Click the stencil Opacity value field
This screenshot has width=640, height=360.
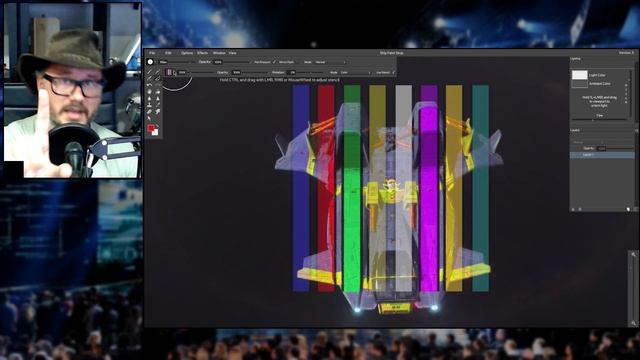(236, 73)
